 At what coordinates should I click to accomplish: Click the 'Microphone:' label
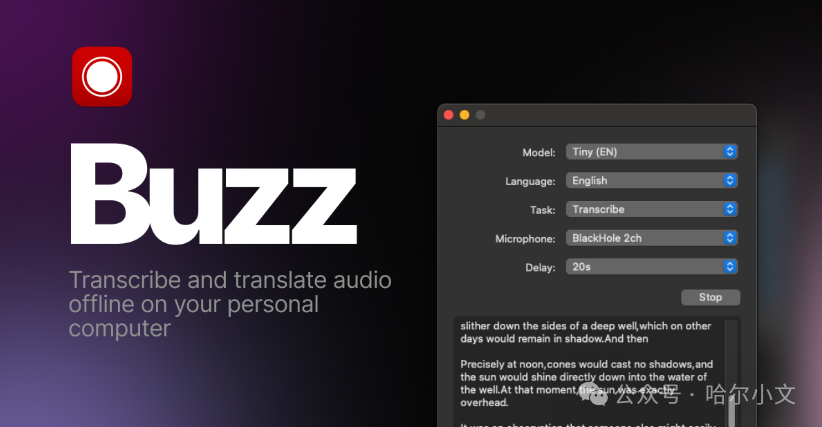525,239
